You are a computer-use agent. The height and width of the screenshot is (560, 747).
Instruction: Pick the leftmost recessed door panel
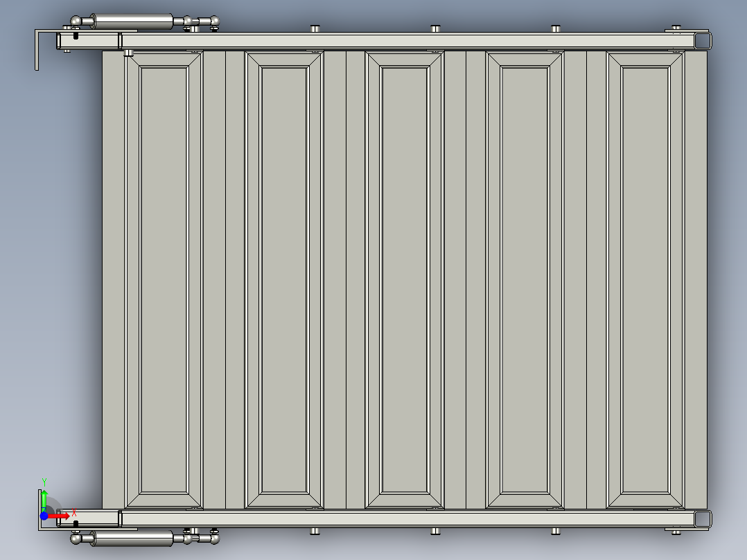164,280
